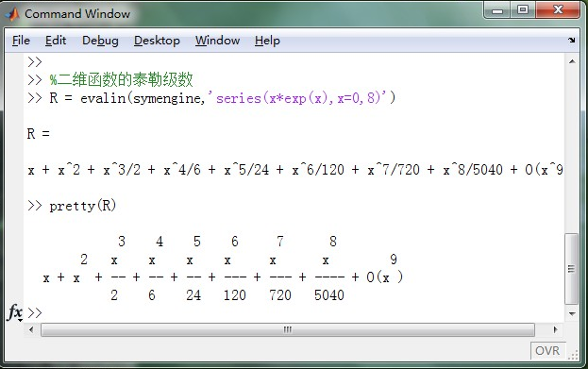Image resolution: width=588 pixels, height=369 pixels.
Task: Minimize the Command Window
Action: 497,9
